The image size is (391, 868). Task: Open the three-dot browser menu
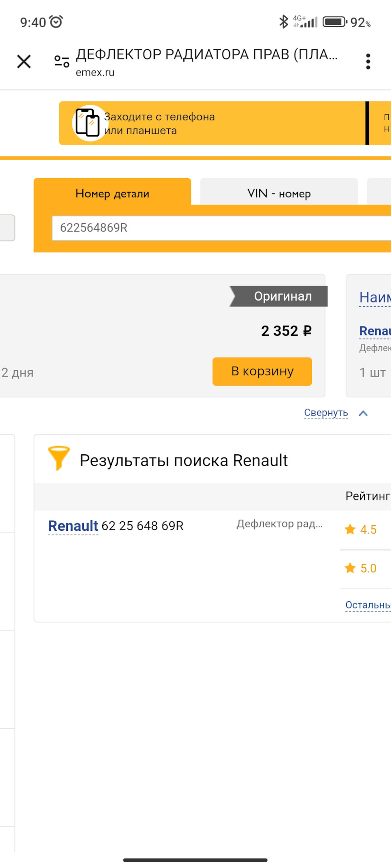click(368, 61)
